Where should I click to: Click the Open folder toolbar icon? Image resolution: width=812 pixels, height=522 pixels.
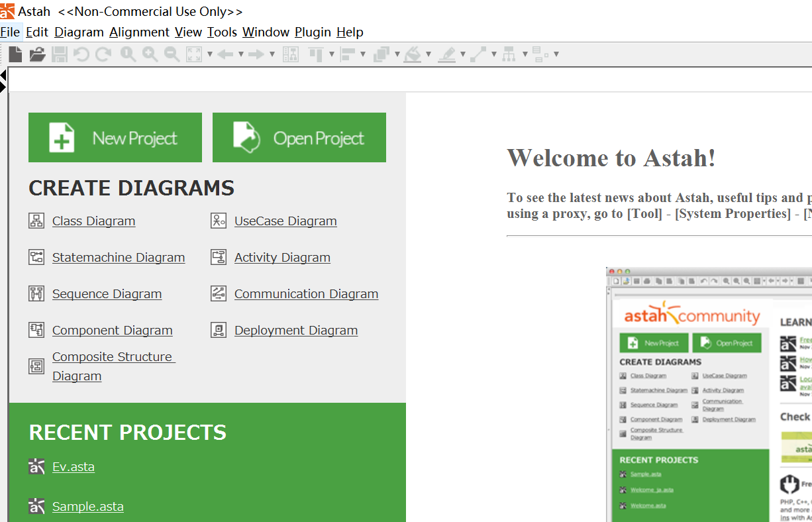(37, 54)
